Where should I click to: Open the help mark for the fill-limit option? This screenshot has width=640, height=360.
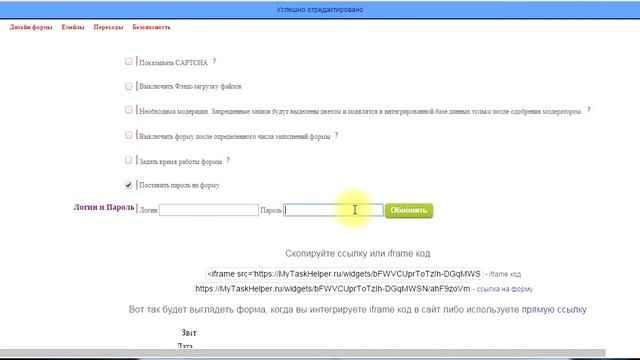click(x=336, y=135)
